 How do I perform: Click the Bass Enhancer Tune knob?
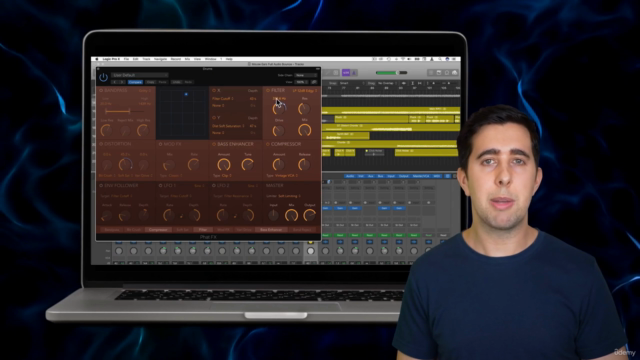tap(247, 164)
